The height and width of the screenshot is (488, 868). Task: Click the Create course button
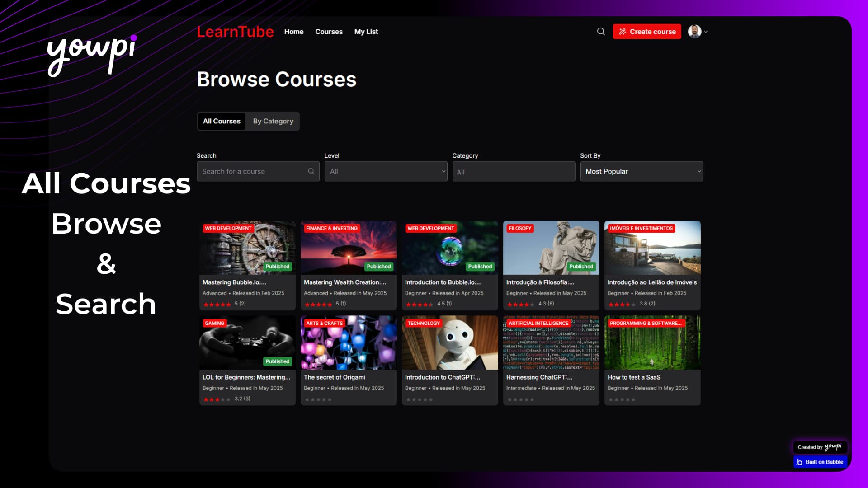pyautogui.click(x=647, y=32)
